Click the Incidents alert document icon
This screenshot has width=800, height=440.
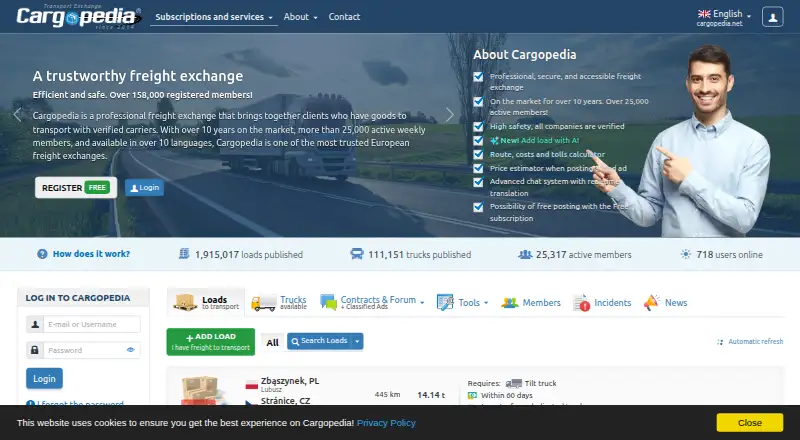[x=581, y=303]
